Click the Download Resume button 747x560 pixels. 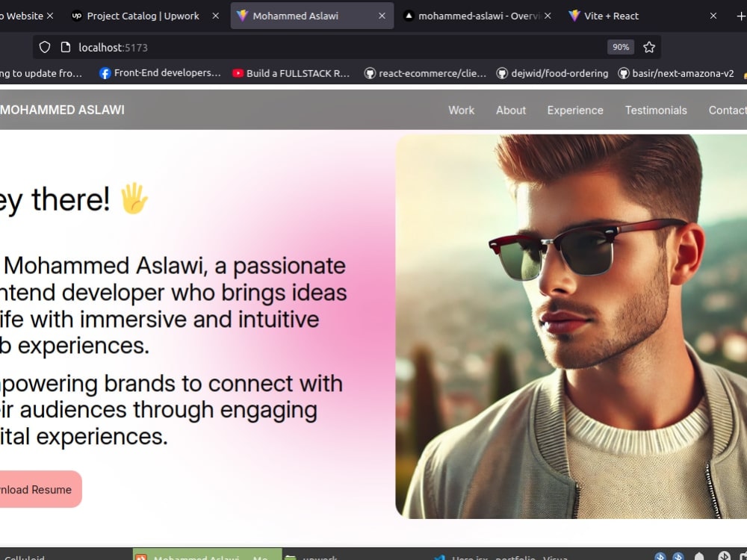tap(41, 489)
